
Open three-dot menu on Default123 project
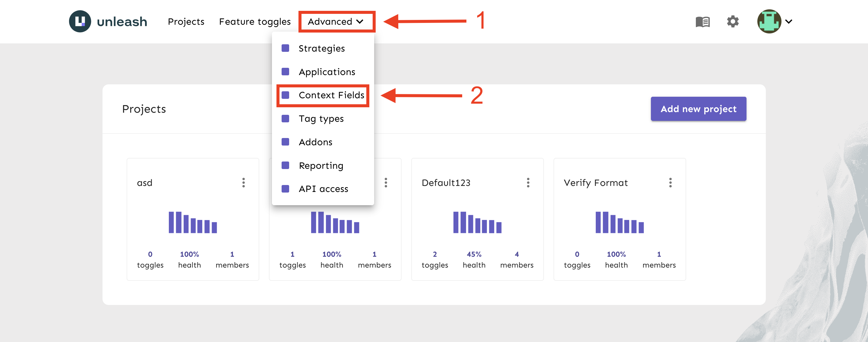(x=528, y=183)
